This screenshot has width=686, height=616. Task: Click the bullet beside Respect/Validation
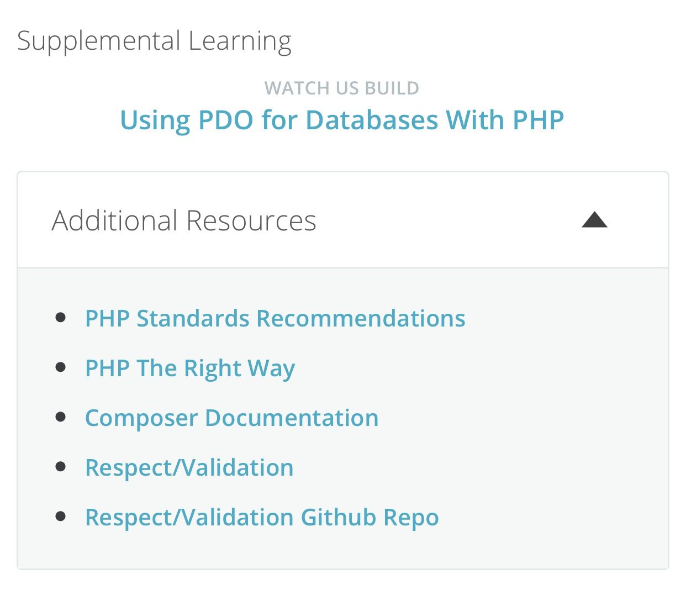[x=62, y=467]
